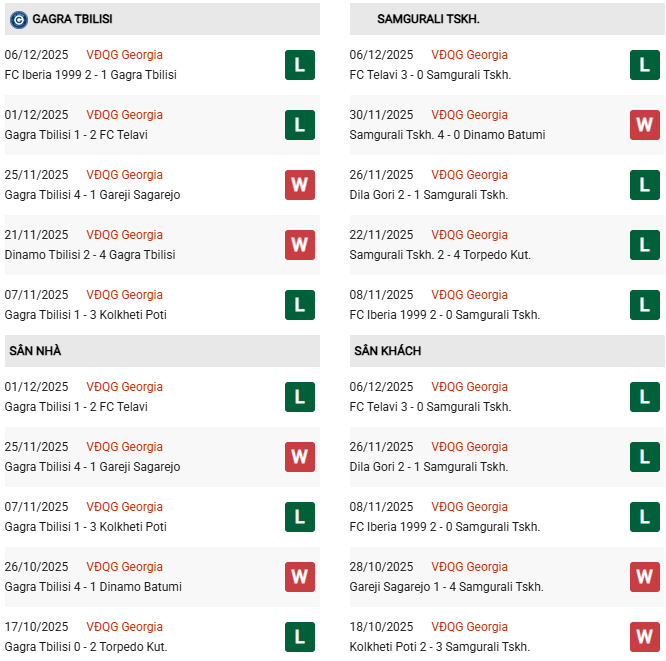Click the Gagra Tbilisi team logo
Image resolution: width=666 pixels, height=661 pixels.
pyautogui.click(x=18, y=19)
